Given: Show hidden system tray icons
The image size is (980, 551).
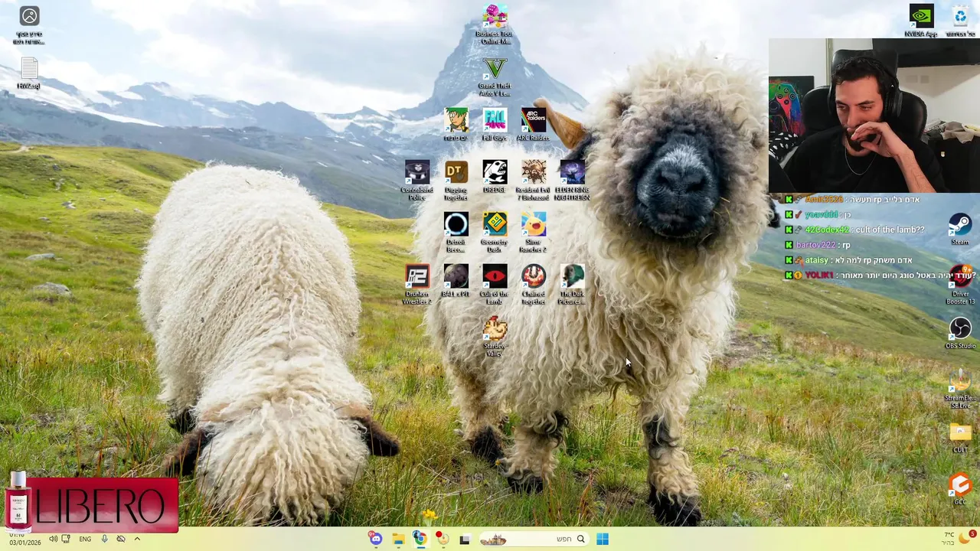Looking at the screenshot, I should 137,539.
